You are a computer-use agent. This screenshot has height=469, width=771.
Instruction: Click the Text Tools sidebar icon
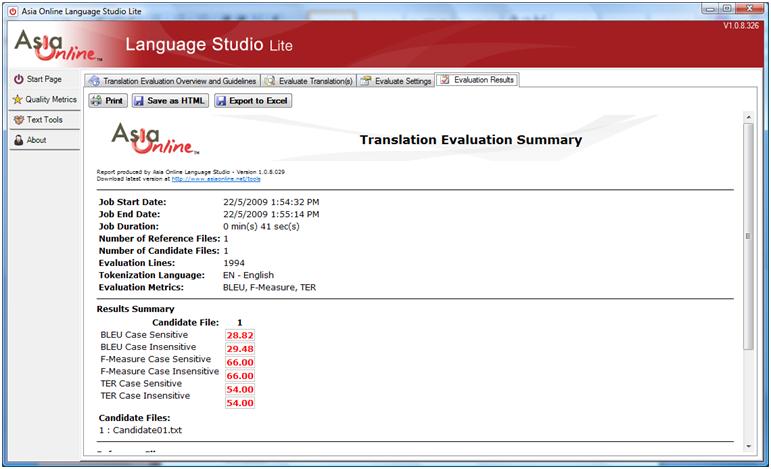19,119
